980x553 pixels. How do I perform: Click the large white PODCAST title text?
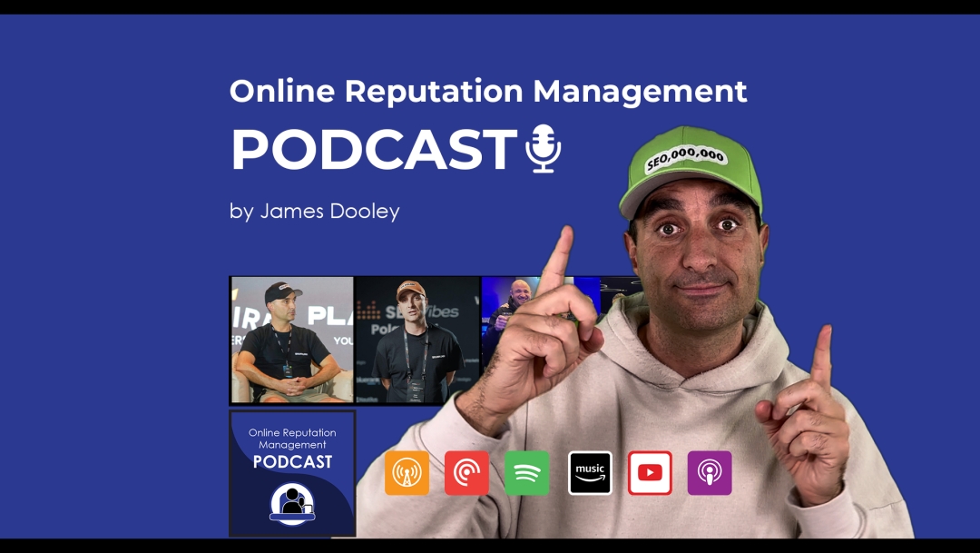(x=374, y=150)
